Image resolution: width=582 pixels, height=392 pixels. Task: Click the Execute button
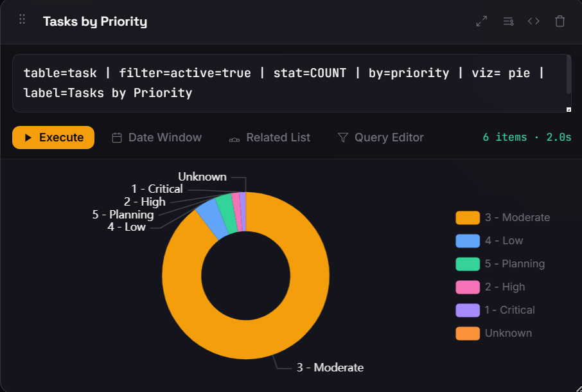click(53, 138)
